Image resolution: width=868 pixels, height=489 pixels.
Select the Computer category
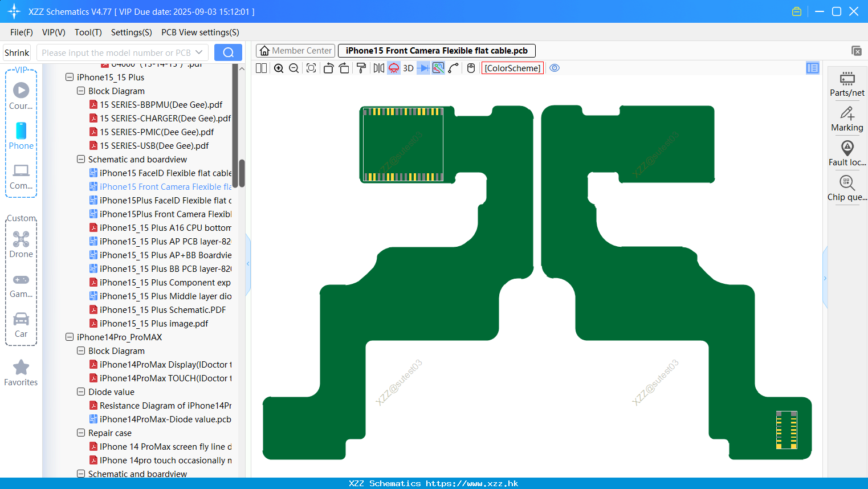point(21,177)
